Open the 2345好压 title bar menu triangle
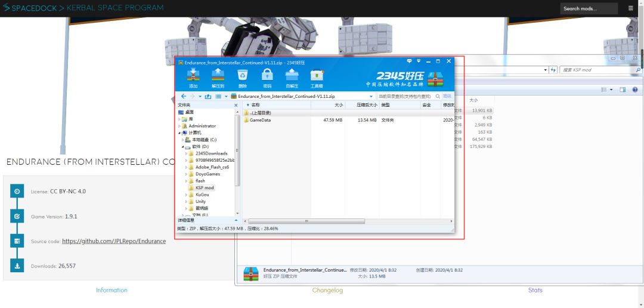This screenshot has width=644, height=308. 419,61
